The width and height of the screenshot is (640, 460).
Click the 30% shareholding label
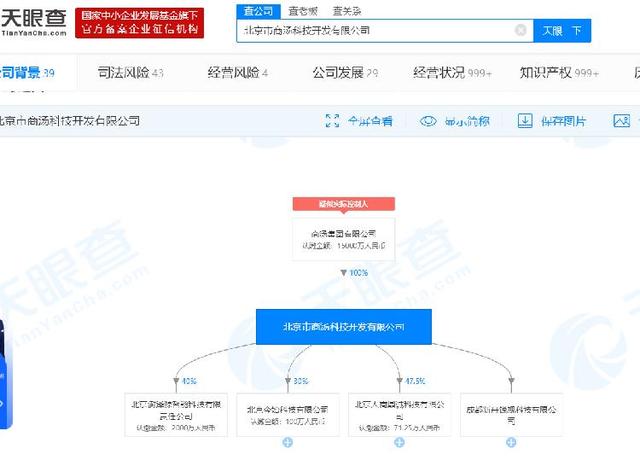pos(301,381)
